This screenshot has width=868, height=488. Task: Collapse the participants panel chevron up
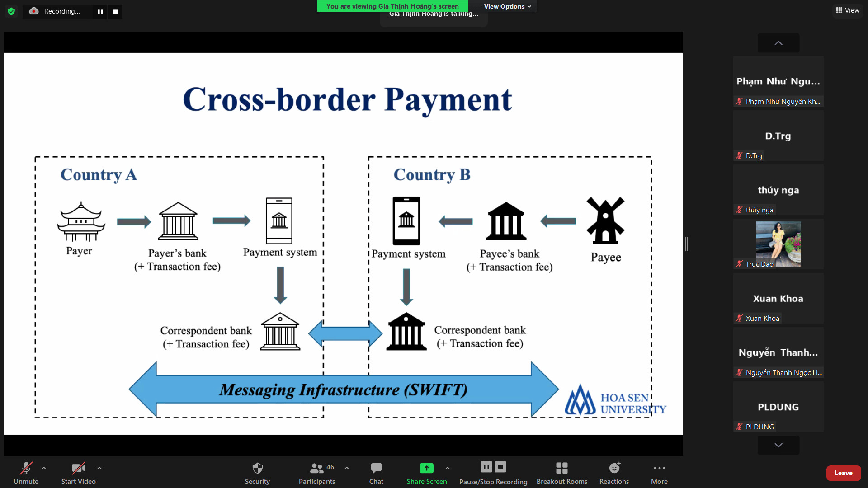(778, 43)
